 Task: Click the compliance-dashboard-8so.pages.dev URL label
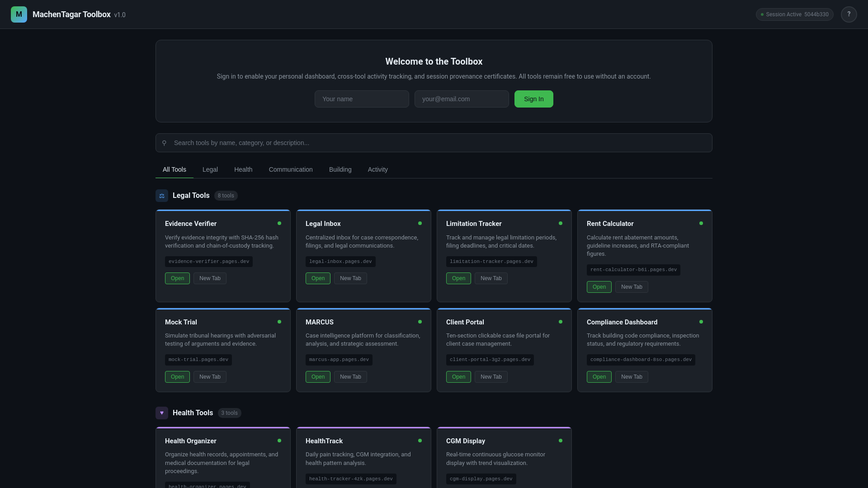641,360
